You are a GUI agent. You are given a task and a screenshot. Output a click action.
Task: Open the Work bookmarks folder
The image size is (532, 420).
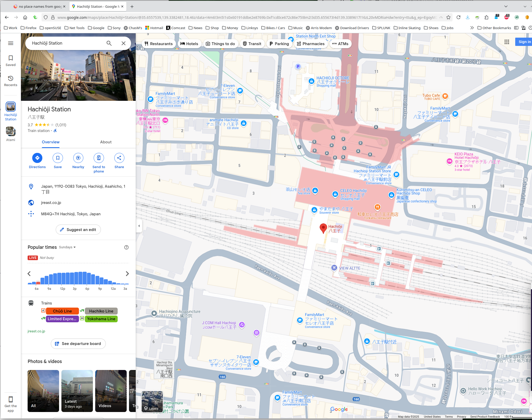point(11,28)
